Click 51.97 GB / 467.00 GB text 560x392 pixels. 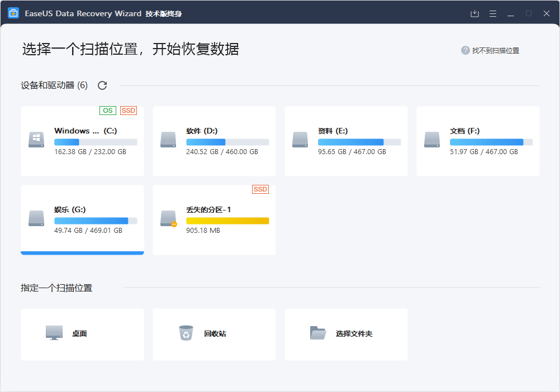484,152
